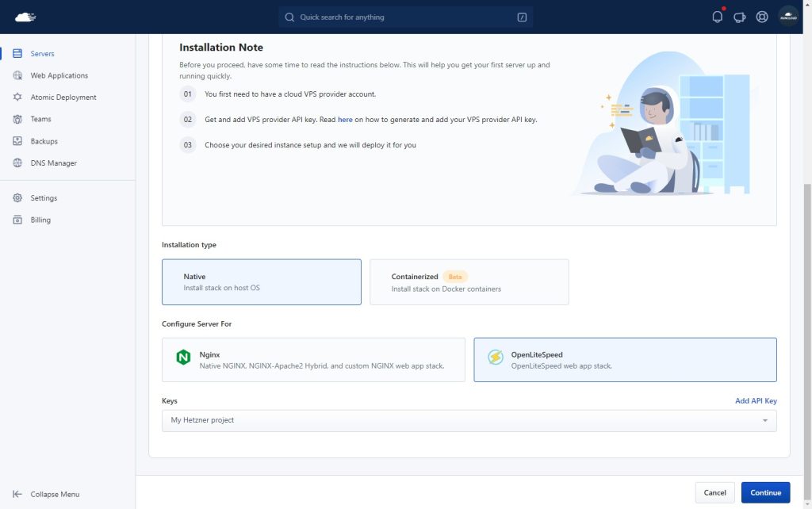Image resolution: width=812 pixels, height=509 pixels.
Task: Collapse the sidebar menu
Action: [45, 494]
